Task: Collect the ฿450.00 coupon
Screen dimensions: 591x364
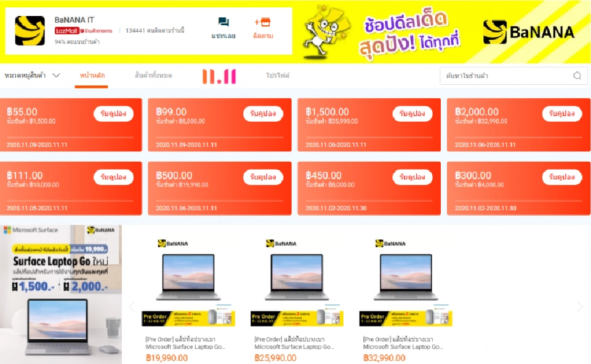Action: (412, 177)
